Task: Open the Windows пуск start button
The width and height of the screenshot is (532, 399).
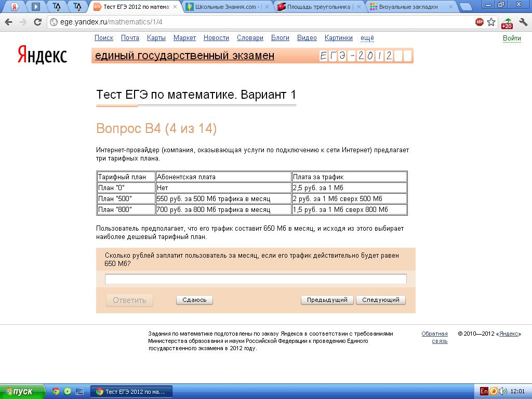Action: [22, 392]
